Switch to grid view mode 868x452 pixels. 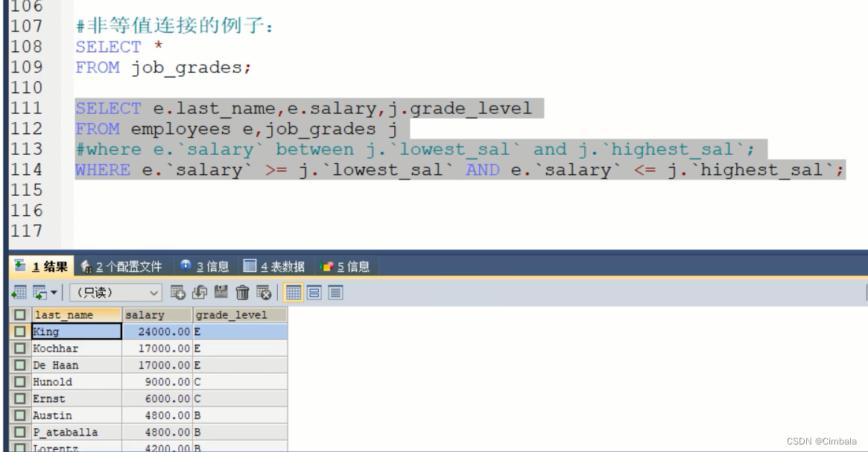(x=294, y=292)
